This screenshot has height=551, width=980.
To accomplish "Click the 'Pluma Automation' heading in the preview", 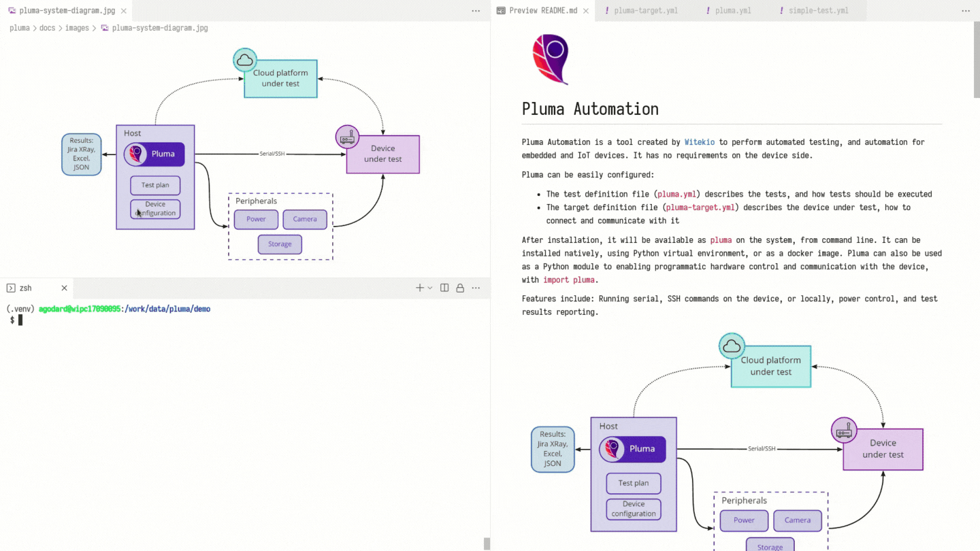I will coord(590,109).
